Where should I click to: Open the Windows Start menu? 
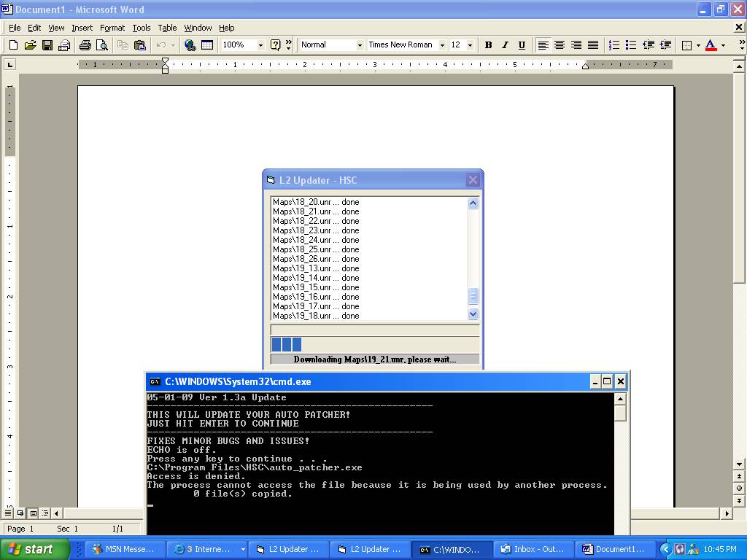point(34,549)
